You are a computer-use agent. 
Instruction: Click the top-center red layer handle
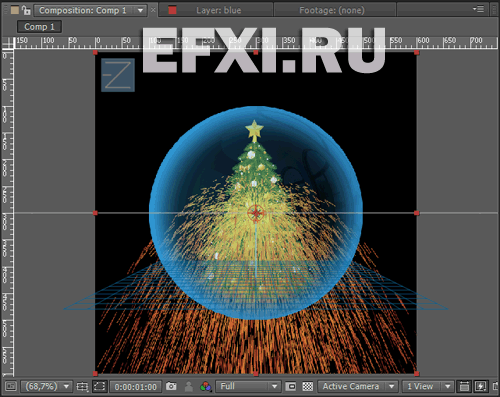[256, 52]
